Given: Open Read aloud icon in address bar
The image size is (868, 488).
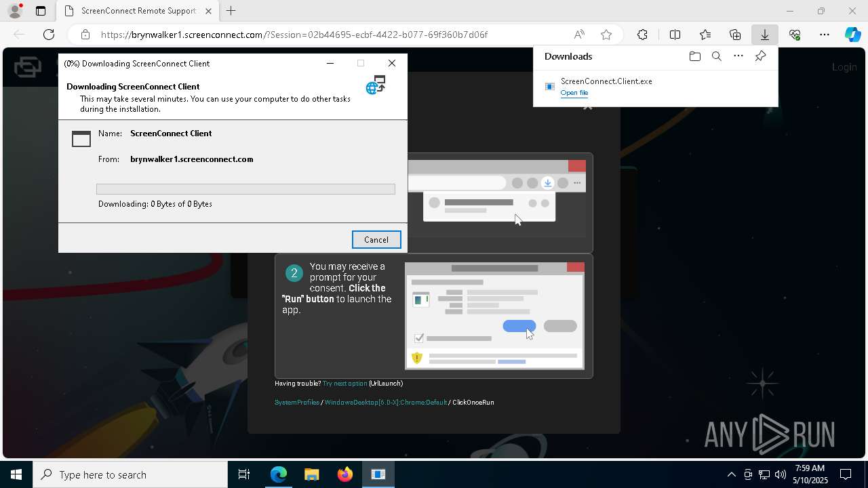Looking at the screenshot, I should 579,35.
